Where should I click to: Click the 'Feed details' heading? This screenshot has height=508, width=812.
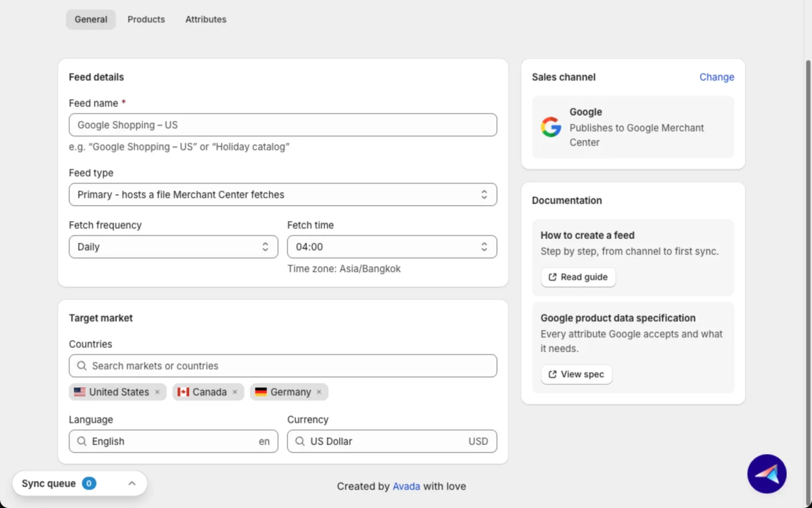click(x=96, y=77)
